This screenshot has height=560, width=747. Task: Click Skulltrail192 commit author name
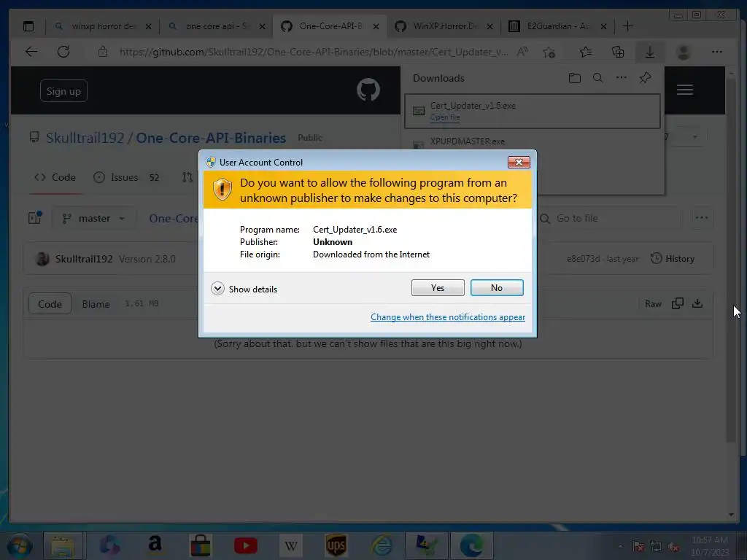[84, 259]
